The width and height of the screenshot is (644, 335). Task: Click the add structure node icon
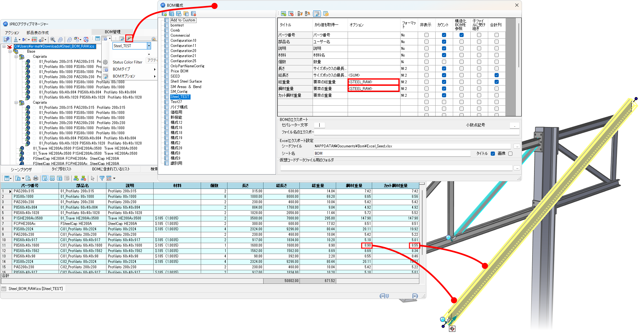coord(76,178)
